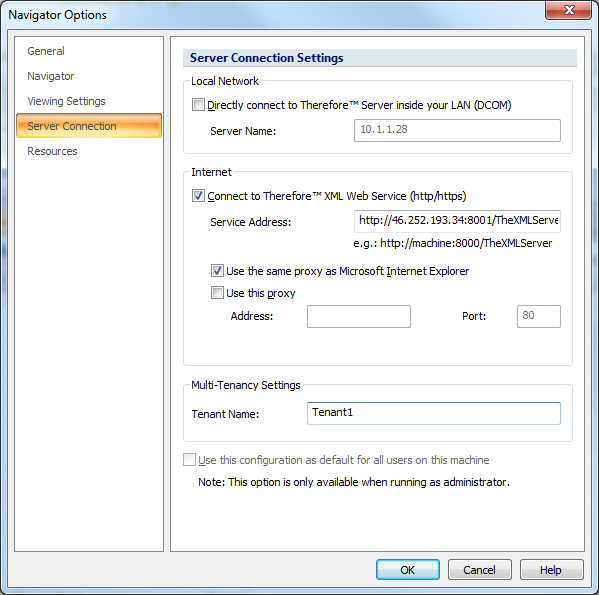Viewport: 599px width, 595px height.
Task: Focus the Service Address text box
Action: click(x=457, y=221)
